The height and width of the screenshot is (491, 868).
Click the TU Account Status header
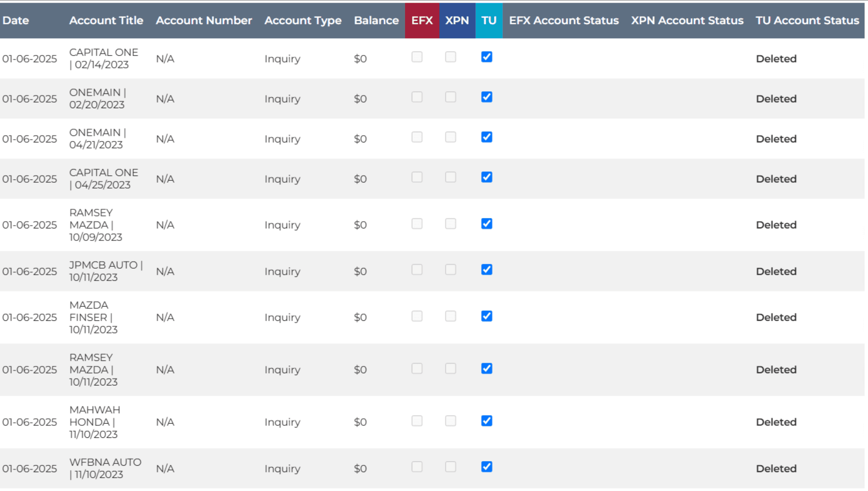pos(807,20)
